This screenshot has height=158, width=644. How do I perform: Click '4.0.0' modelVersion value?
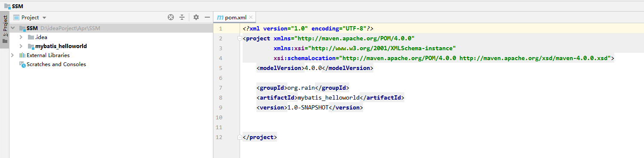(313, 68)
